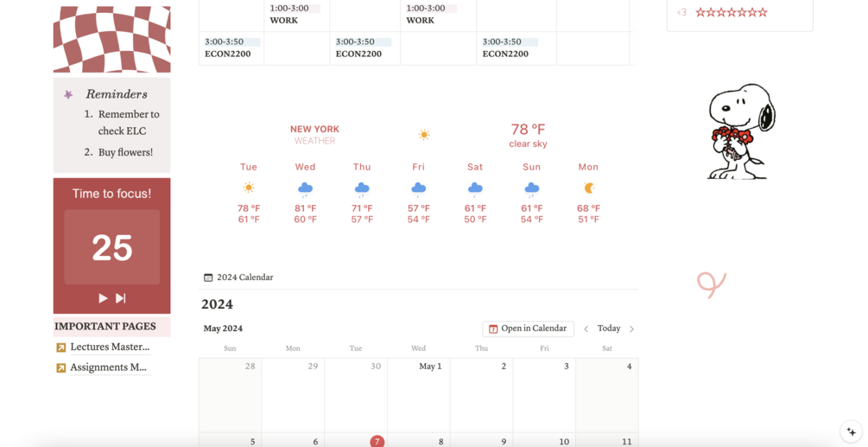Skip to next timer session
This screenshot has height=447, width=868.
click(121, 298)
